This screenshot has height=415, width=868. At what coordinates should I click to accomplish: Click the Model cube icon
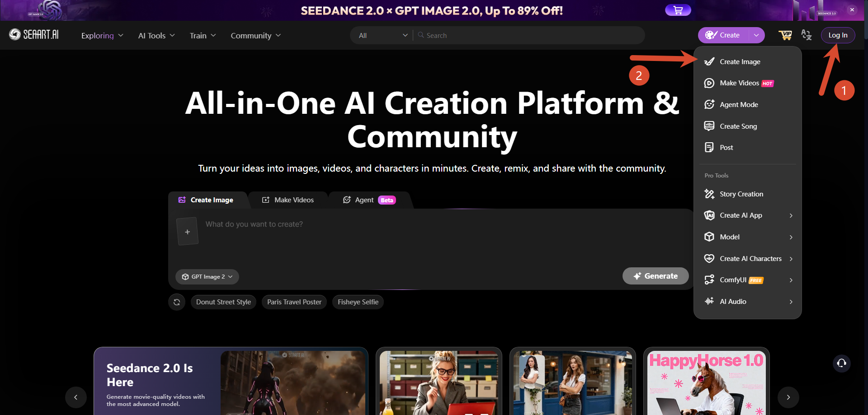(x=709, y=237)
